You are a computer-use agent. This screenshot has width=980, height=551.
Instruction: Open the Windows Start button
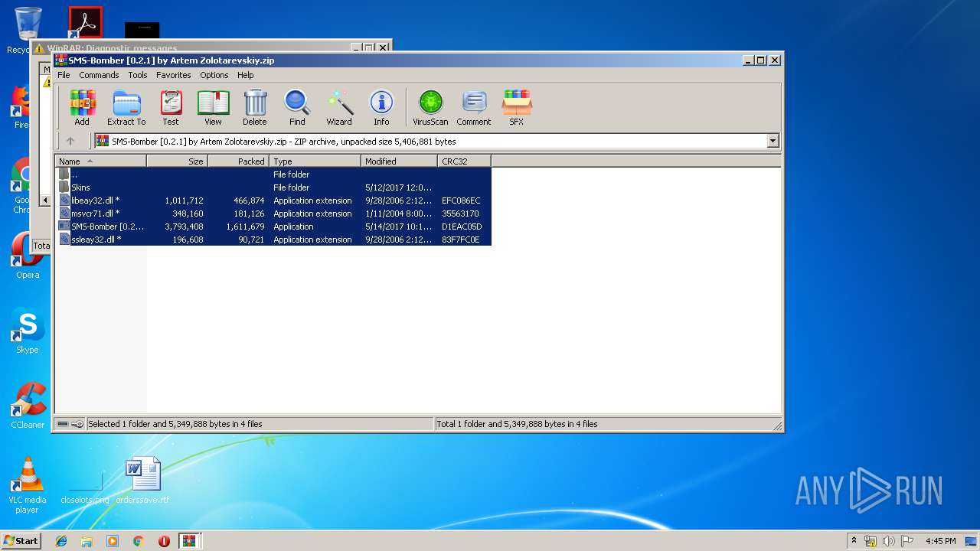21,540
